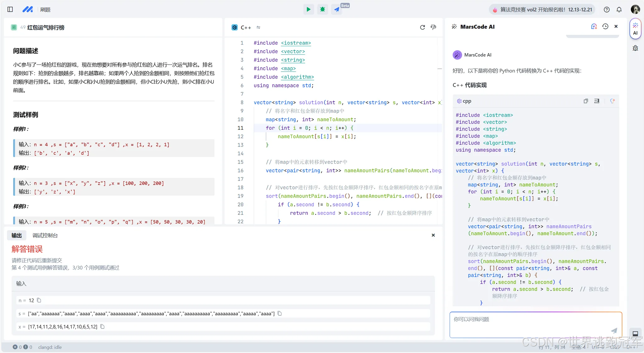The width and height of the screenshot is (644, 353).
Task: Reset the editor code with refresh icon
Action: (422, 27)
